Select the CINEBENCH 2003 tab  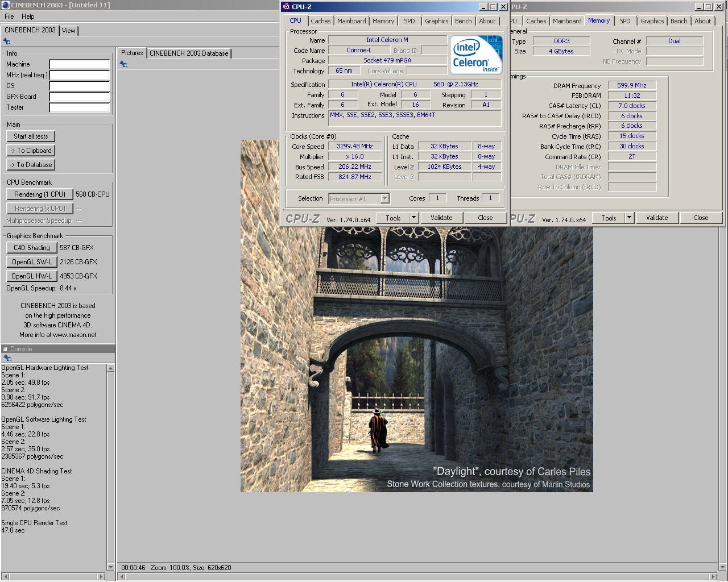(x=30, y=30)
